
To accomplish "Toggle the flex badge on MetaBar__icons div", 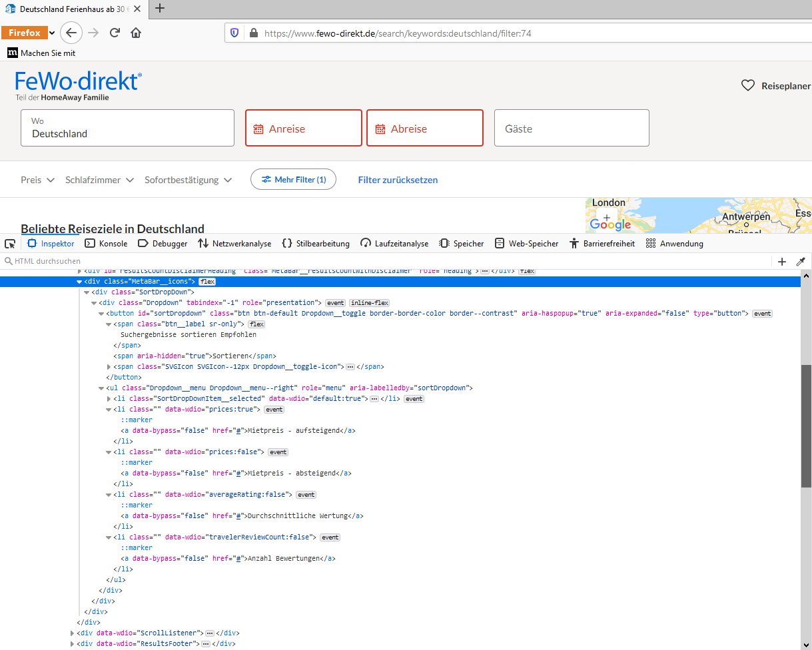I will point(207,282).
